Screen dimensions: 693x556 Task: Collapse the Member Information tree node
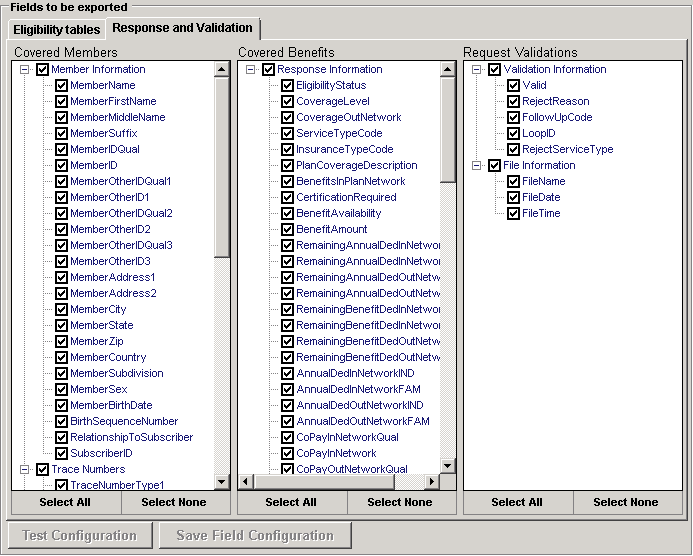tap(23, 70)
